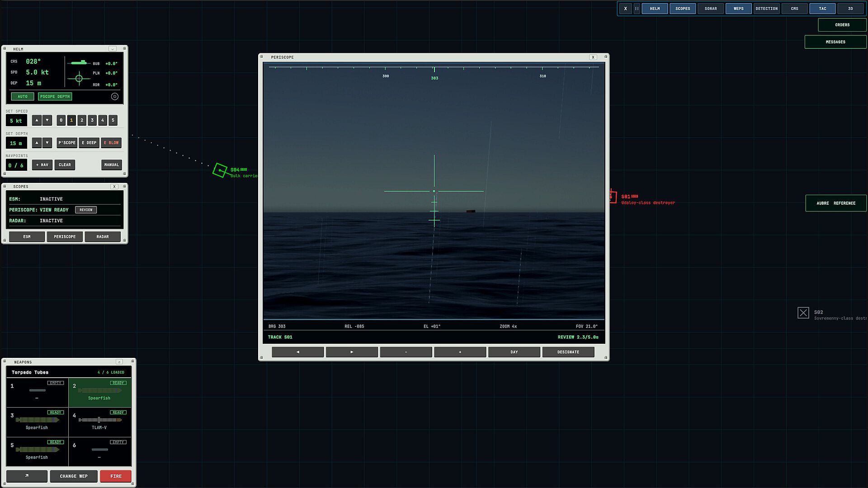The image size is (868, 488).
Task: Open the ORDERS panel
Action: coord(842,25)
